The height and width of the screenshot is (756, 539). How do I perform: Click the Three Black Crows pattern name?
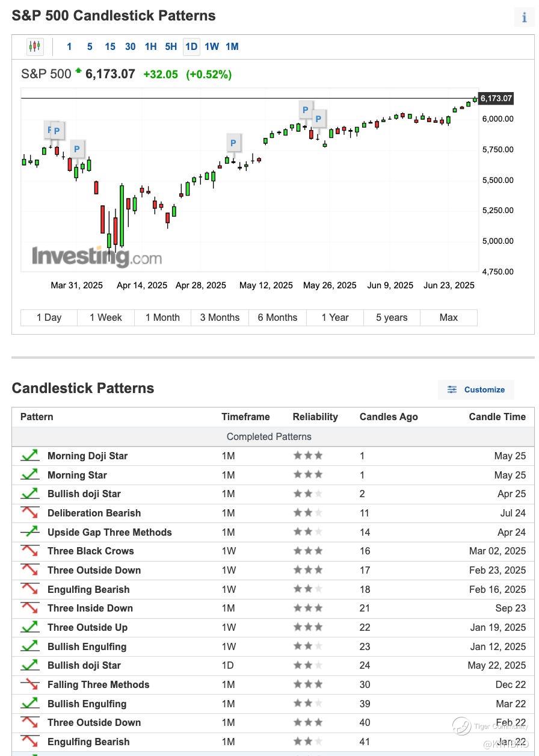tap(91, 551)
